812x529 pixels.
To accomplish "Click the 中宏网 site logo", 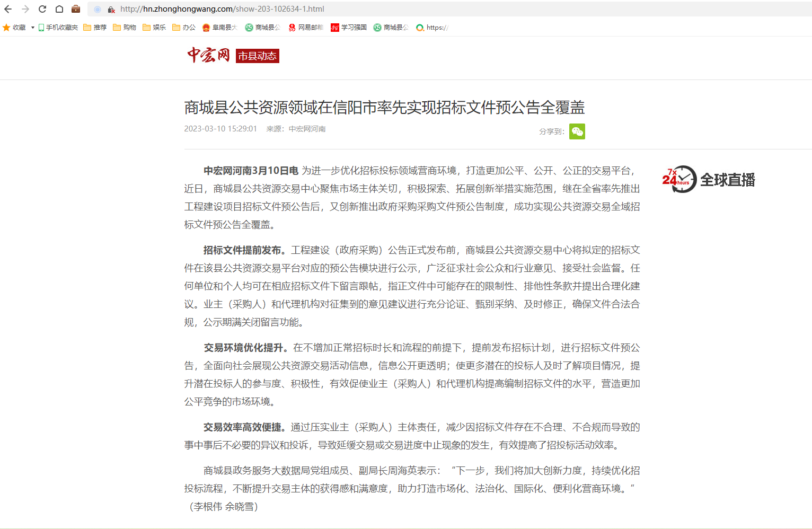I will tap(208, 55).
